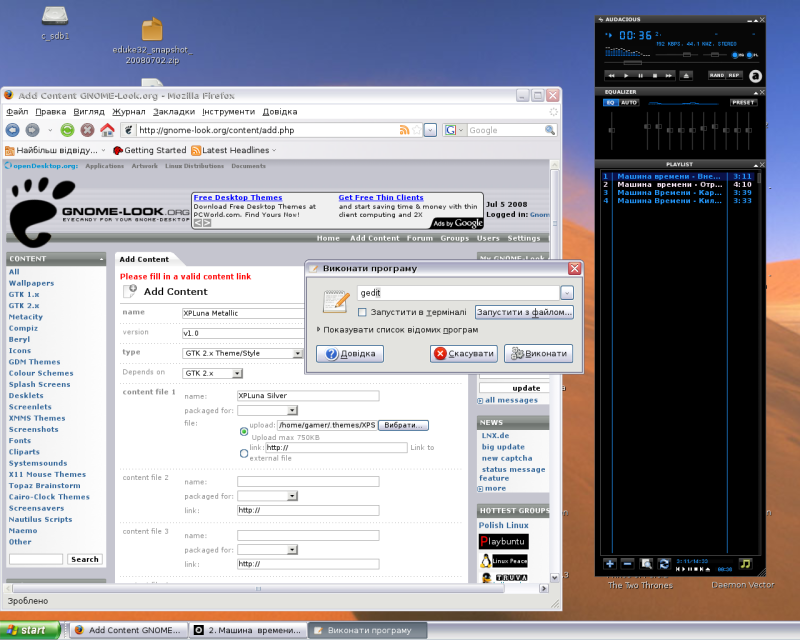Viewport: 800px width, 640px height.
Task: Click XP start button on taskbar
Action: [x=30, y=630]
